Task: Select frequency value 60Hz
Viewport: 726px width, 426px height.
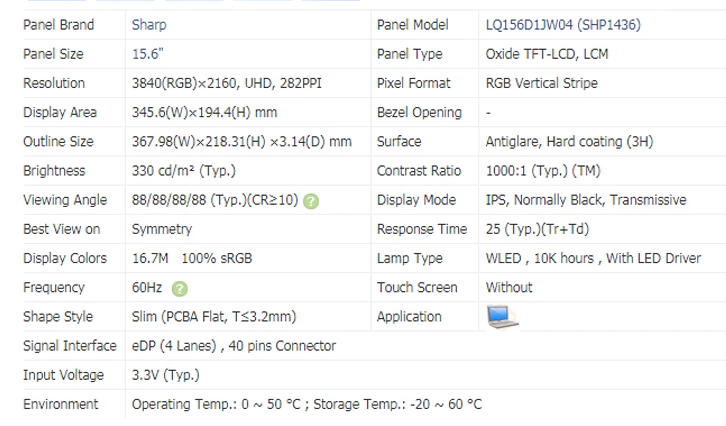Action: point(147,287)
